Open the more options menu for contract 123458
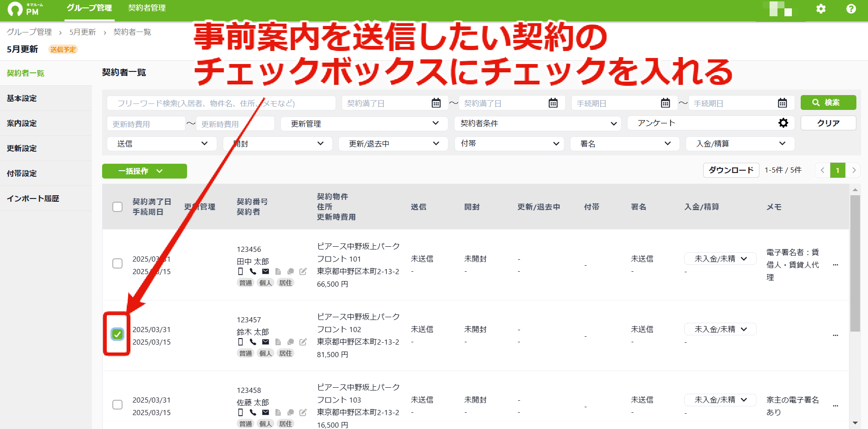 836,406
